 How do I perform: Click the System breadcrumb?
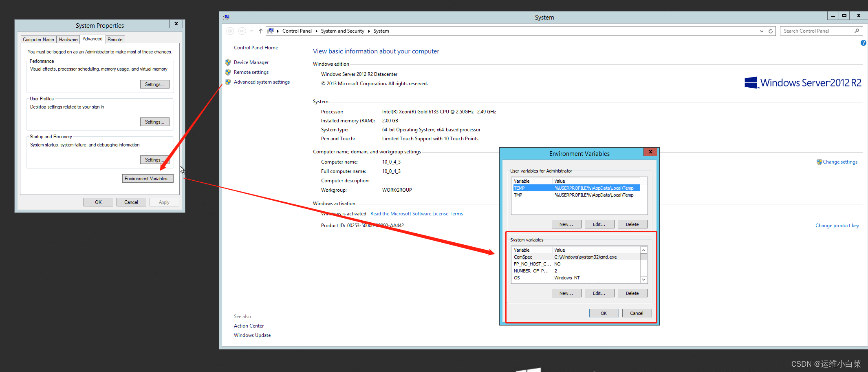381,31
